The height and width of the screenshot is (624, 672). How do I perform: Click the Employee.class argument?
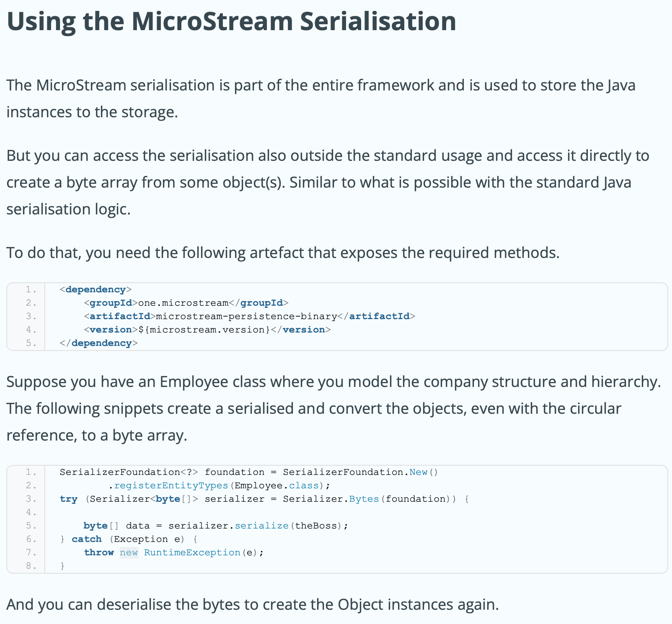277,485
